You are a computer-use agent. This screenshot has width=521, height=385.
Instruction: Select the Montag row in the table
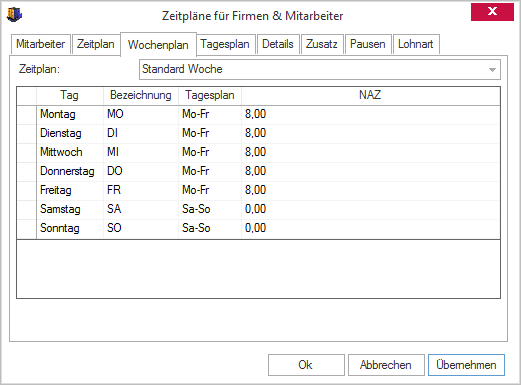[x=258, y=115]
